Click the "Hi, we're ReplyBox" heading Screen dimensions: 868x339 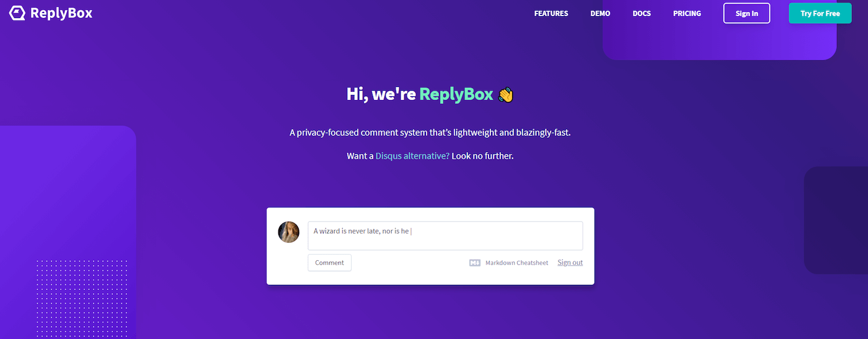point(430,94)
